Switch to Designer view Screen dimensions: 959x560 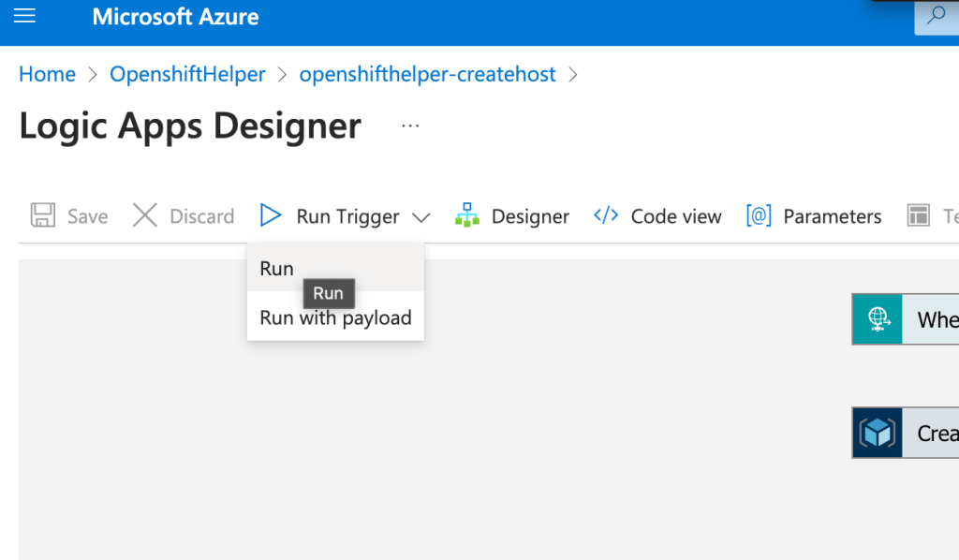[512, 215]
